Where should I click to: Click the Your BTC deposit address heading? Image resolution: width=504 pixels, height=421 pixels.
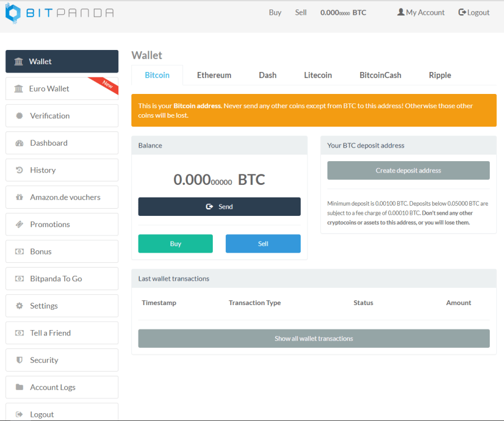(x=366, y=145)
